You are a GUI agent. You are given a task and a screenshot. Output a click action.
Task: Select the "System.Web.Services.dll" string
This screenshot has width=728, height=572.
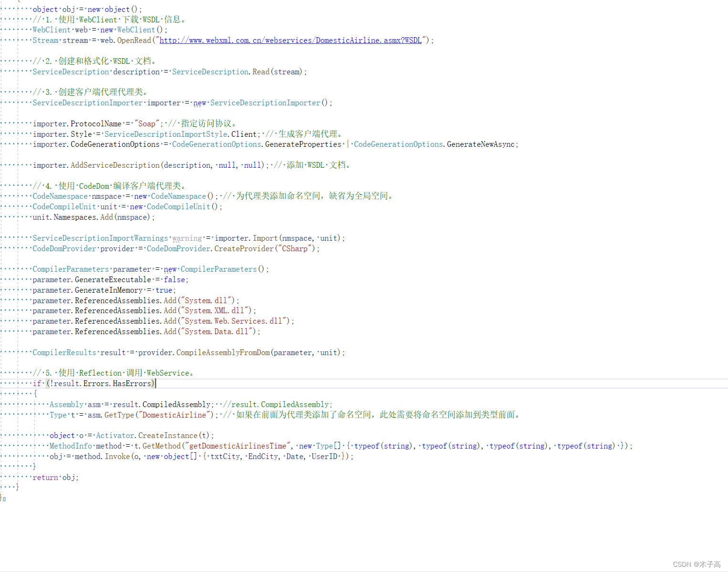[x=234, y=321]
